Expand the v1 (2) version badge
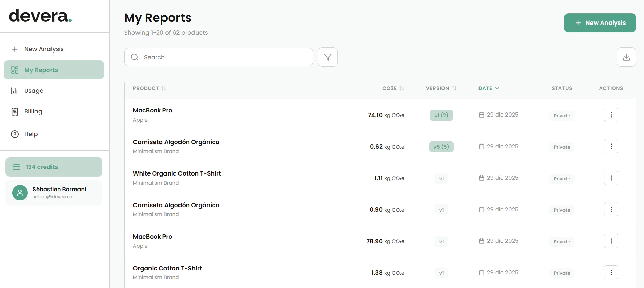 point(441,115)
